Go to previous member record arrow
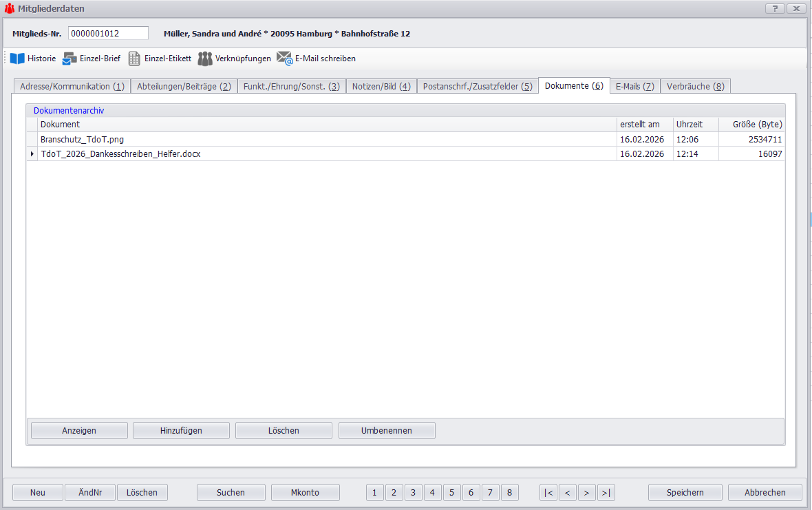The width and height of the screenshot is (812, 510). pyautogui.click(x=567, y=492)
